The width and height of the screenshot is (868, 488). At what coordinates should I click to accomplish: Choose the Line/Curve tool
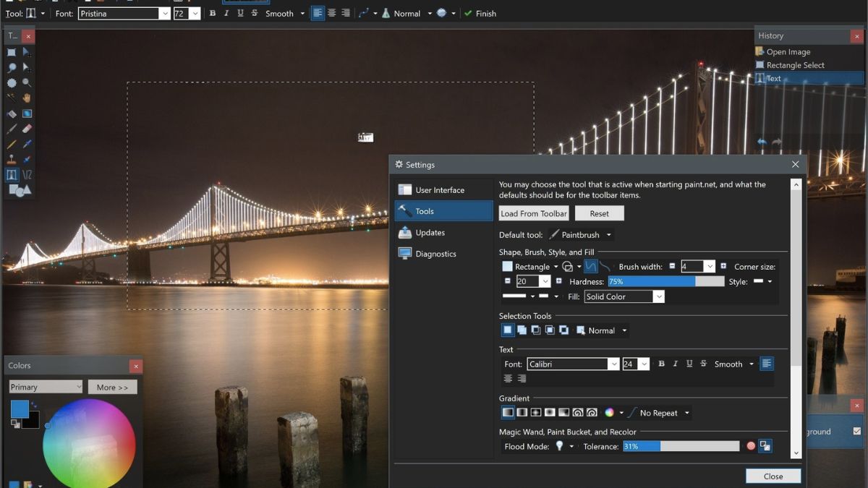27,175
